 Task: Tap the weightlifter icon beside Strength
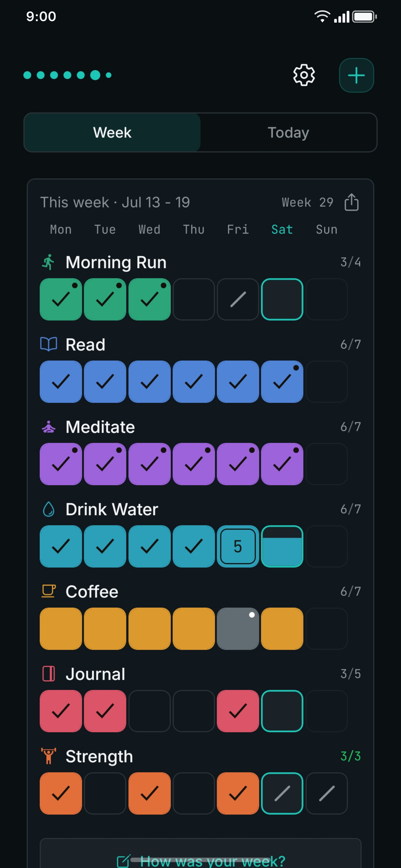(x=49, y=756)
